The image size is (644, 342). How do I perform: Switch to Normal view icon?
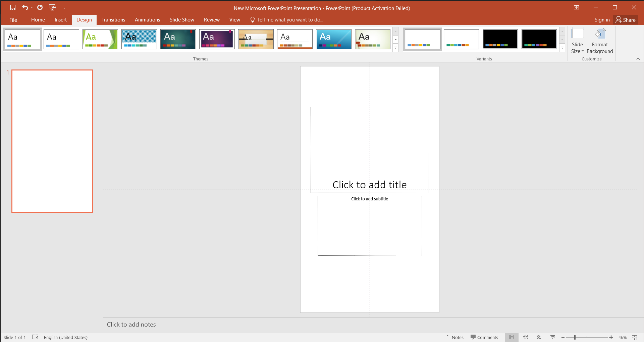[x=512, y=337]
